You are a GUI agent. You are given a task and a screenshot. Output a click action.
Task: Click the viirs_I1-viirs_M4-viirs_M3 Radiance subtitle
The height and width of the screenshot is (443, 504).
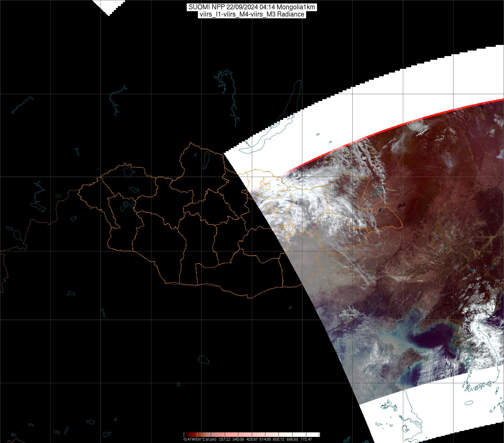[252, 14]
